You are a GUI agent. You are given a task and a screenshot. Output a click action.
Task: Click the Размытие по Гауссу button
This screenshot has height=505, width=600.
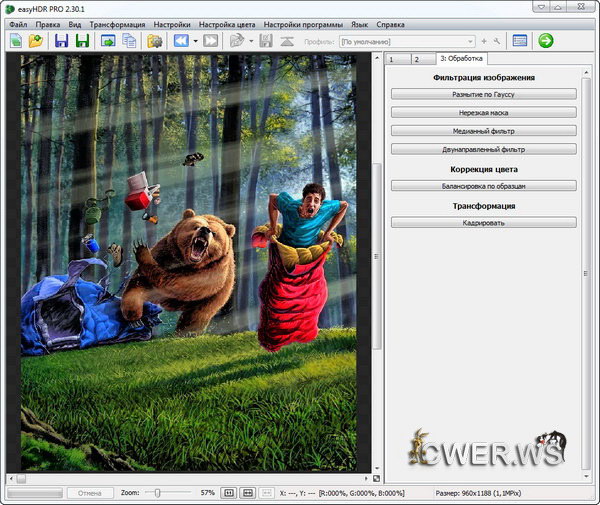click(x=483, y=94)
